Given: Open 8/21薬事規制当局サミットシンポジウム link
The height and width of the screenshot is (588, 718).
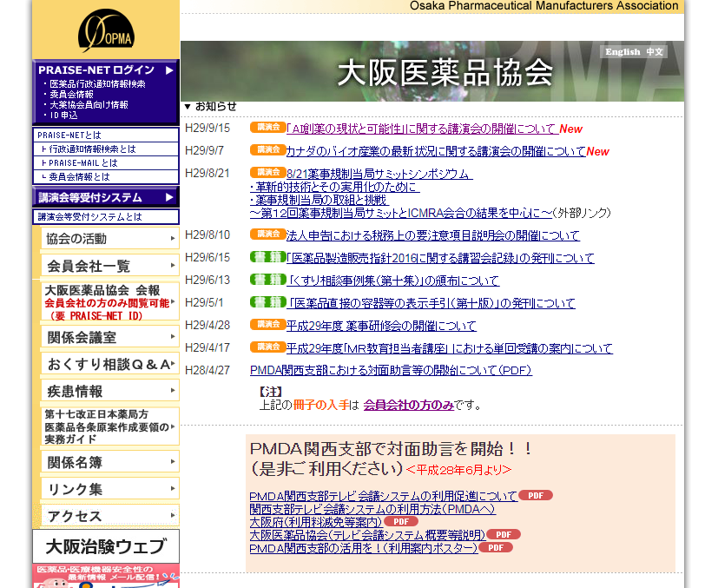Looking at the screenshot, I should 379,174.
